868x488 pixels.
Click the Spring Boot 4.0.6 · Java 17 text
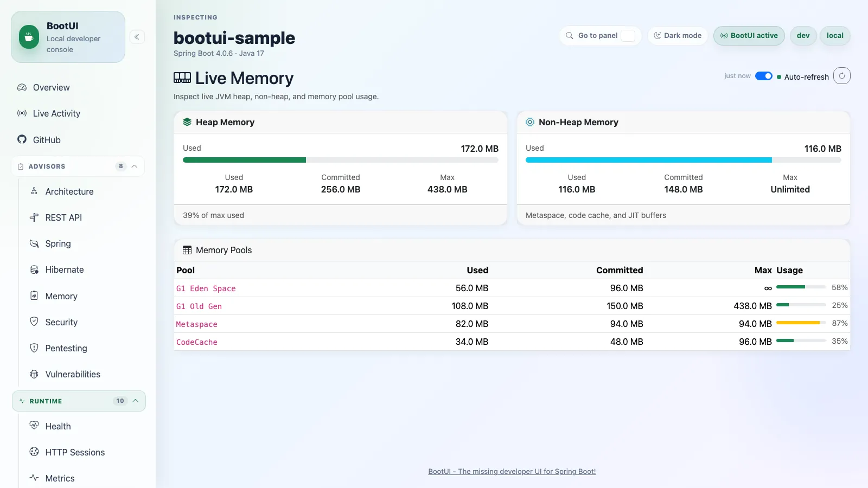219,53
